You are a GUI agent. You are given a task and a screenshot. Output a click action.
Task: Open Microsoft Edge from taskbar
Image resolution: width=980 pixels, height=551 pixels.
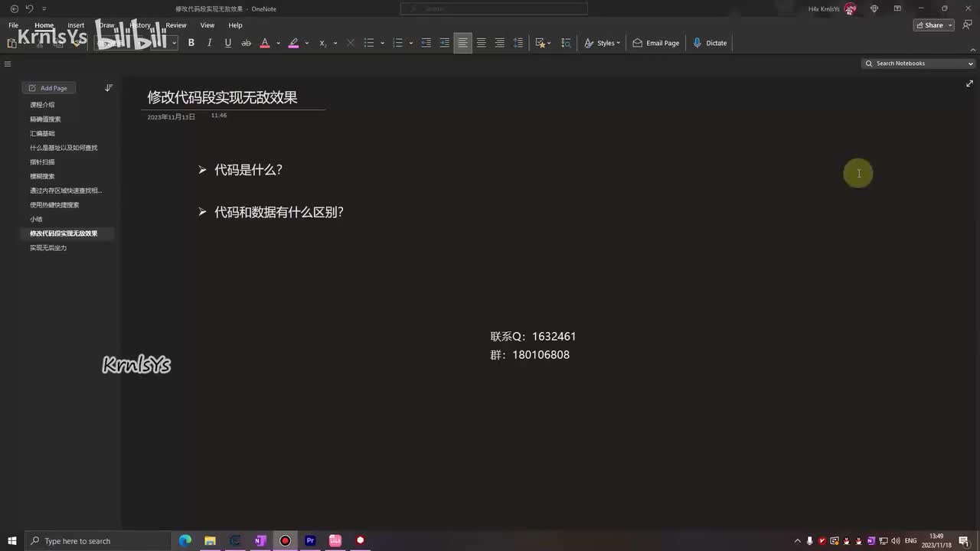[x=185, y=541]
